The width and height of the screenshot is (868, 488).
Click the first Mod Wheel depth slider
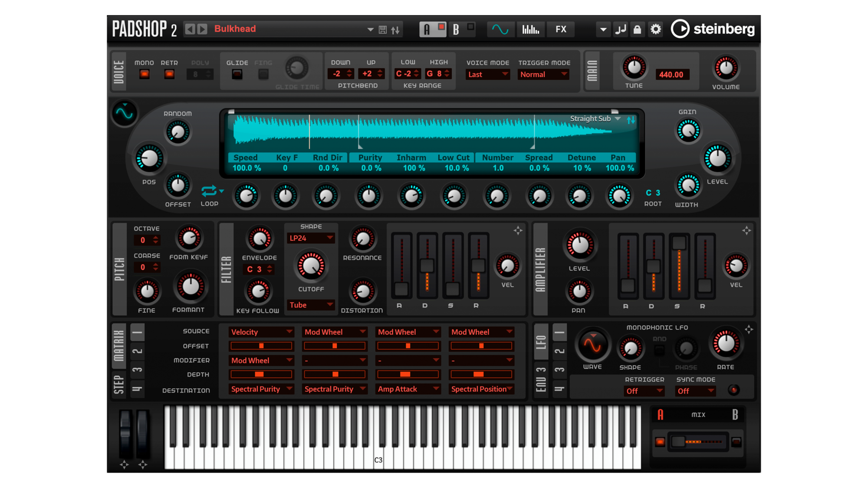click(334, 374)
